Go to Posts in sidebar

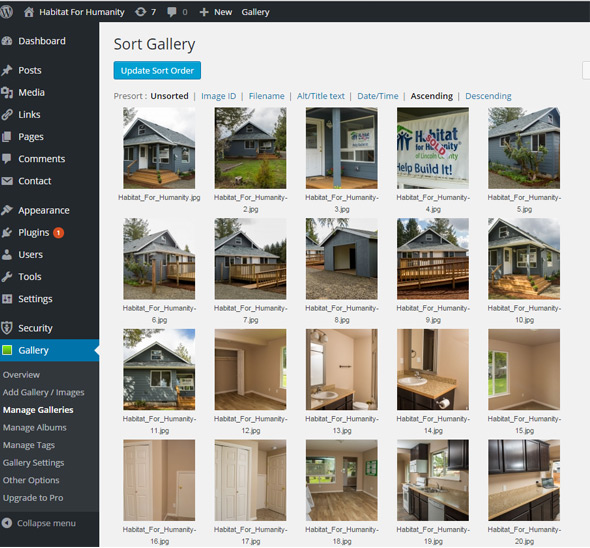[x=30, y=70]
